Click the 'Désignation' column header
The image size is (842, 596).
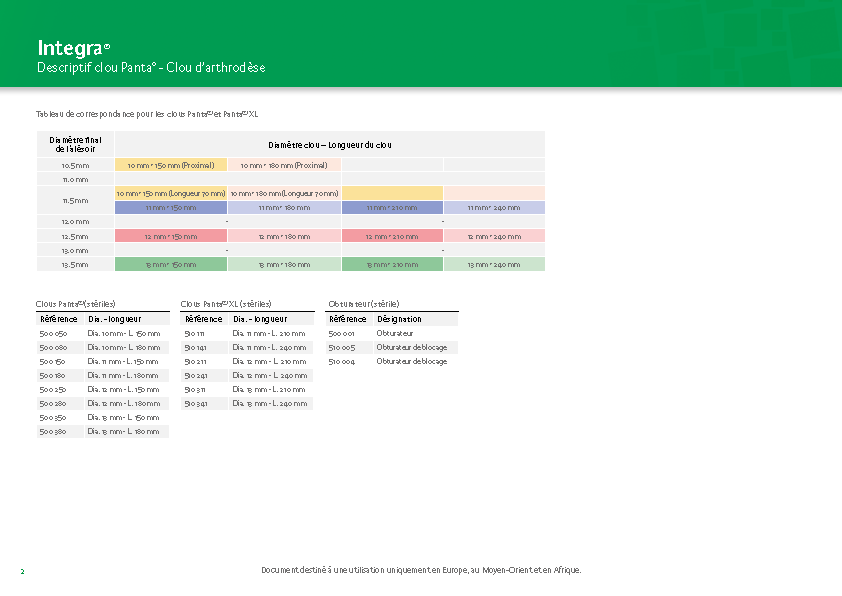click(x=399, y=319)
